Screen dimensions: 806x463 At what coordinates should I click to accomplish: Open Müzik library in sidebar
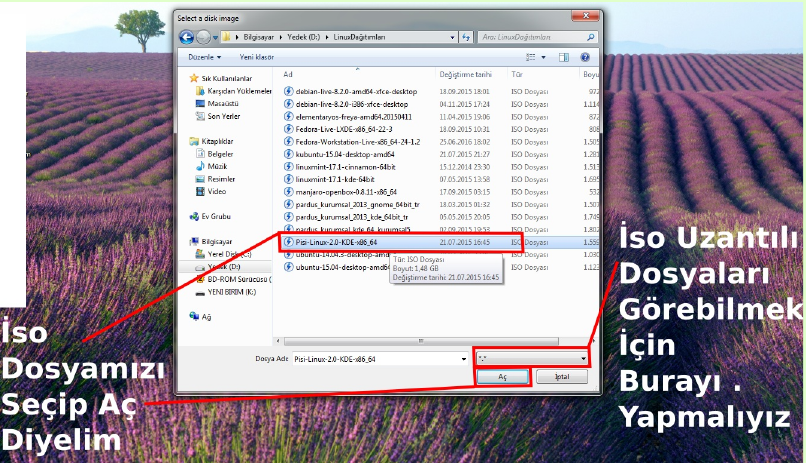pos(217,166)
